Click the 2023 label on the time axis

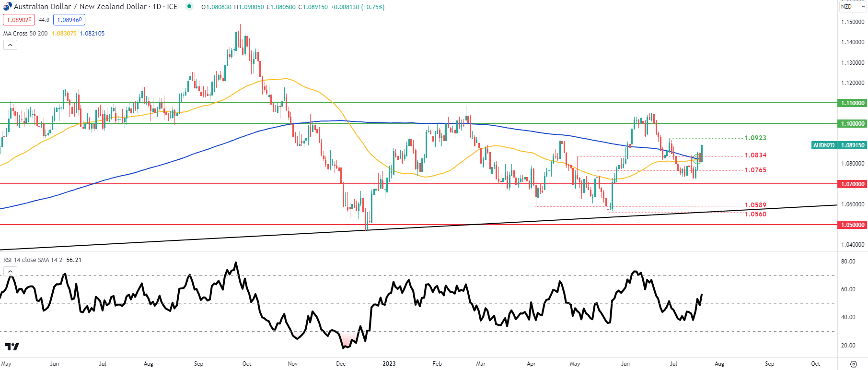click(x=389, y=363)
